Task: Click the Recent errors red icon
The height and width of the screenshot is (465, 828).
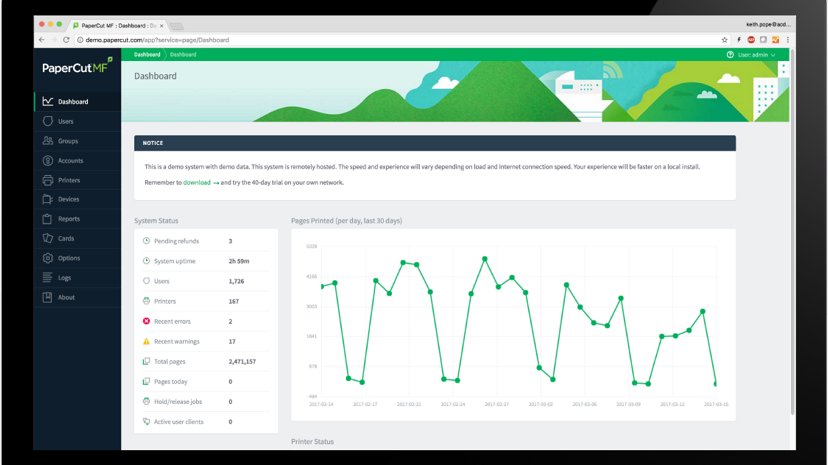Action: pyautogui.click(x=146, y=321)
